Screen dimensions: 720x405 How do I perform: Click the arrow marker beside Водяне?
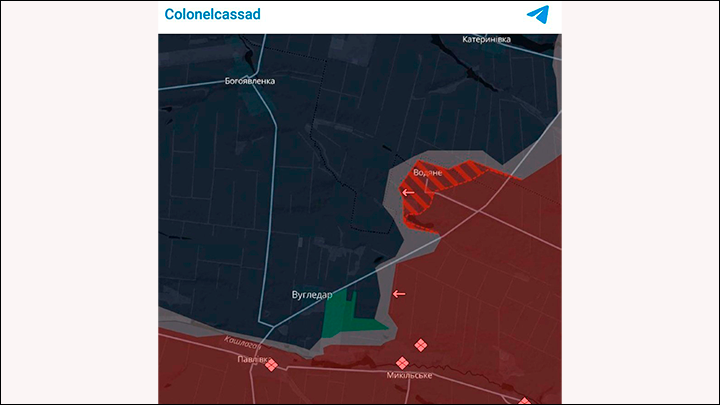[x=407, y=192]
